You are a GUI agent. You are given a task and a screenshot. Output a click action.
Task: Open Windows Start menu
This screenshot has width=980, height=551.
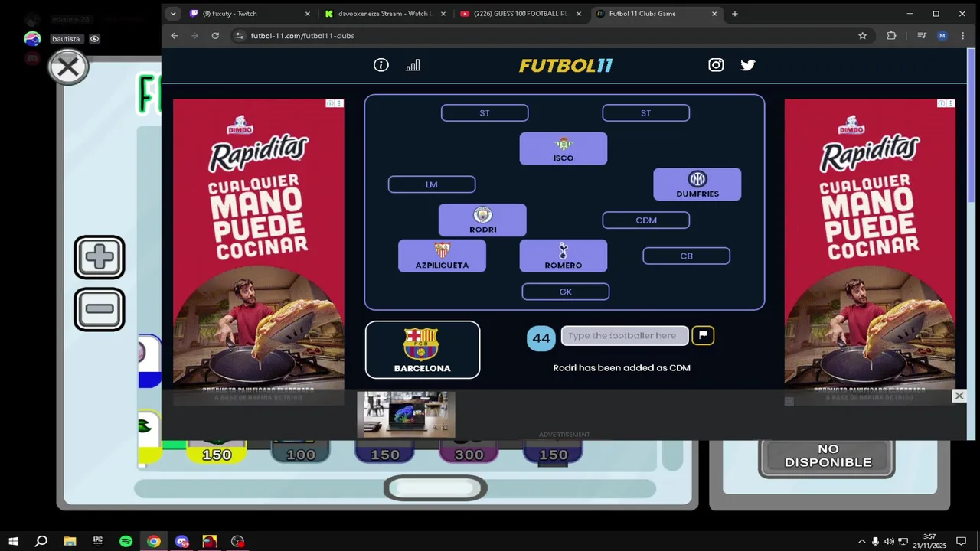tap(13, 541)
